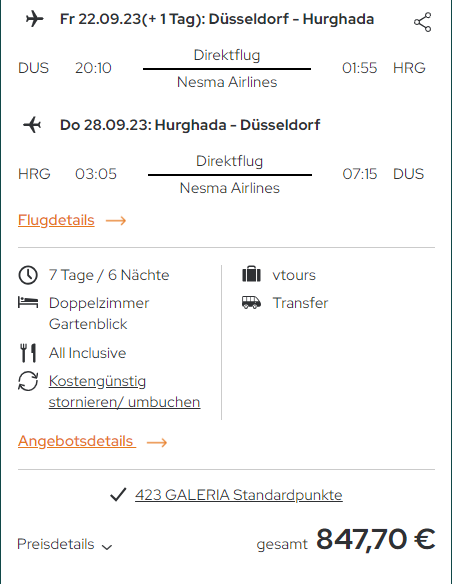This screenshot has width=452, height=584.
Task: Click the arrow next to Flugdetails
Action: (116, 220)
